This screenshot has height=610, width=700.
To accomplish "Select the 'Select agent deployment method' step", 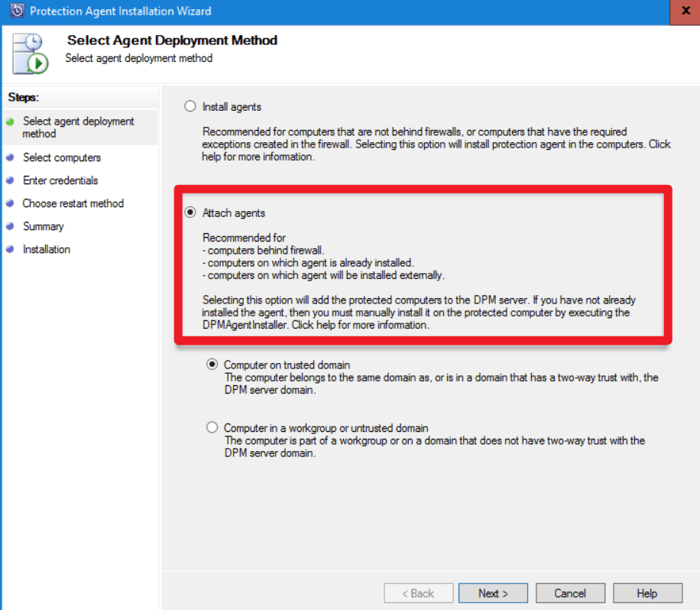I will [x=78, y=127].
